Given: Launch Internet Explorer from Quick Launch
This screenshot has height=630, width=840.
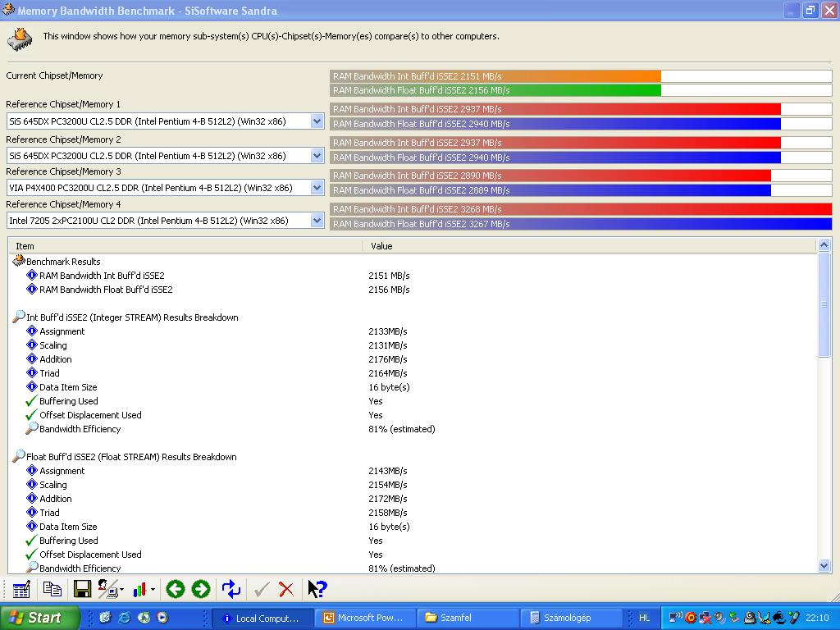Looking at the screenshot, I should pos(125,618).
